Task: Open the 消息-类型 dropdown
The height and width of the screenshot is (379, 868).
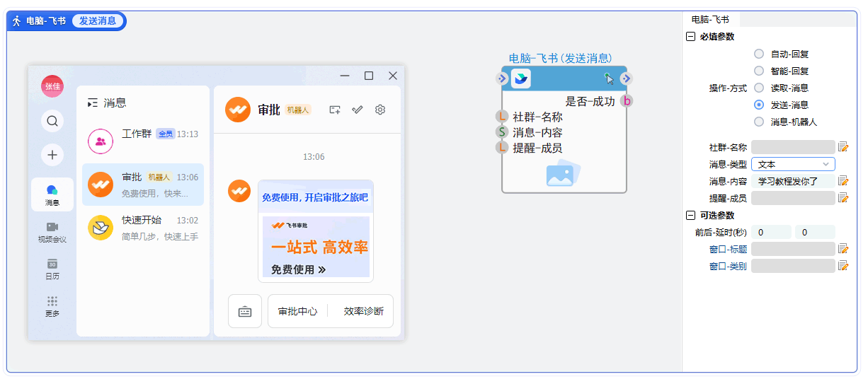Action: point(793,164)
